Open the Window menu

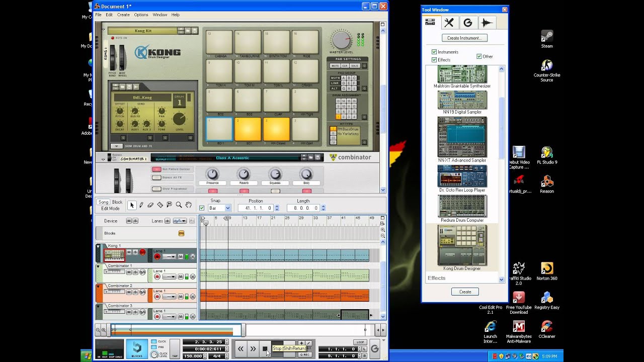(x=160, y=15)
